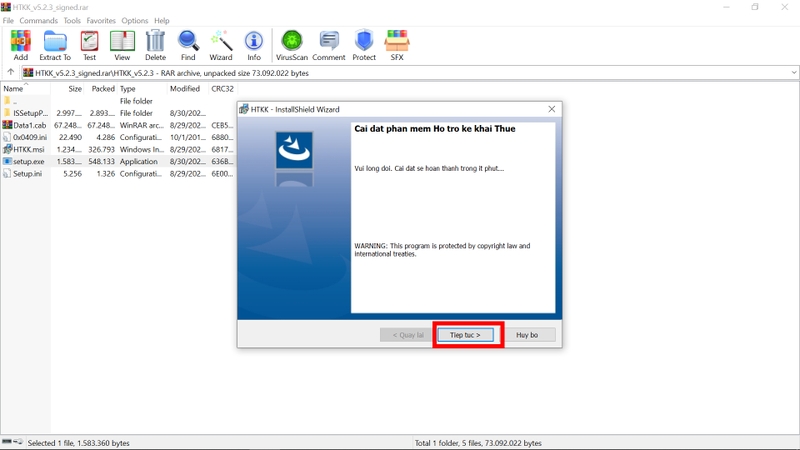Click the parent folder '..' icon
This screenshot has height=450, width=800.
(x=7, y=101)
